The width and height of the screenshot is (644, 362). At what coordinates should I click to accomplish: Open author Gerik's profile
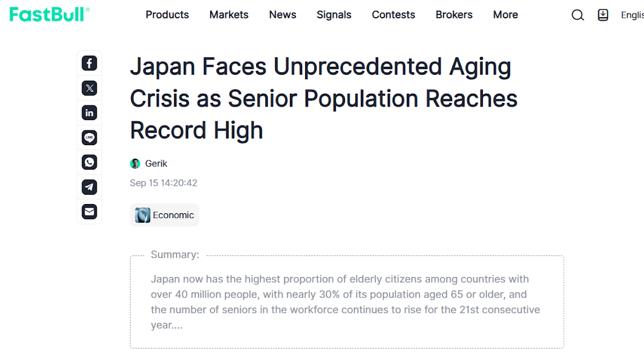tap(156, 164)
